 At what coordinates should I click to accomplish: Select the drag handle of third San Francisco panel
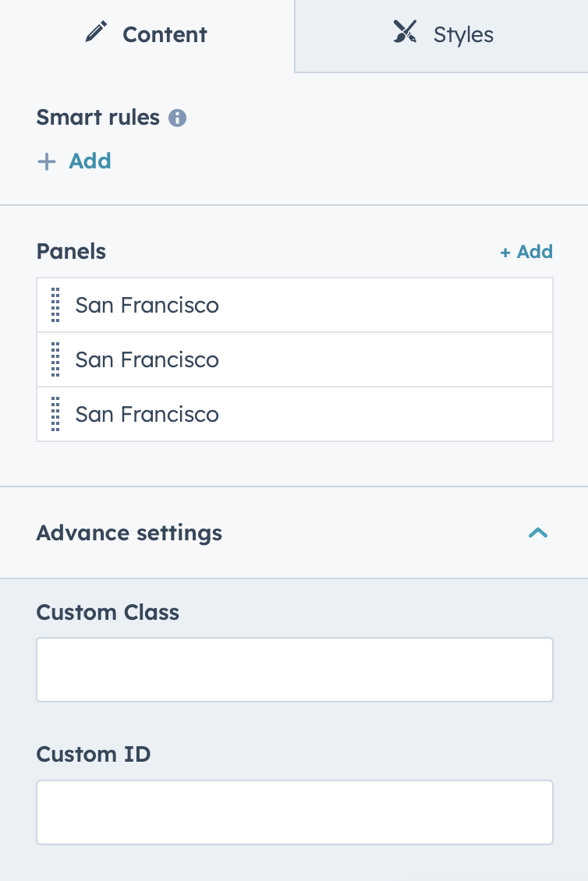tap(55, 414)
